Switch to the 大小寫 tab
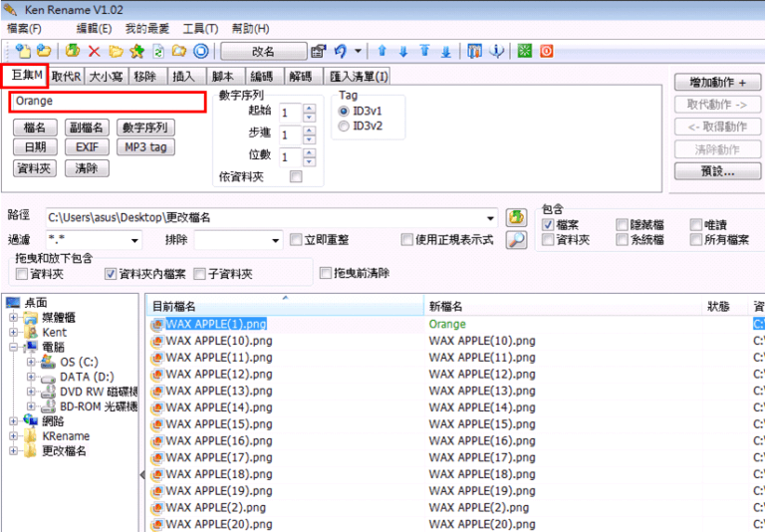The height and width of the screenshot is (532, 765). click(106, 77)
